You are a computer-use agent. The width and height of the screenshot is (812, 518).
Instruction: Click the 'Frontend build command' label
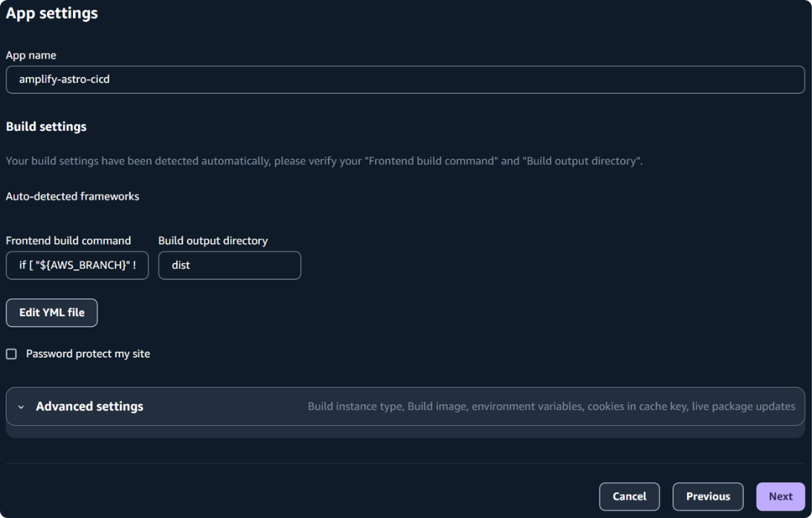(68, 240)
